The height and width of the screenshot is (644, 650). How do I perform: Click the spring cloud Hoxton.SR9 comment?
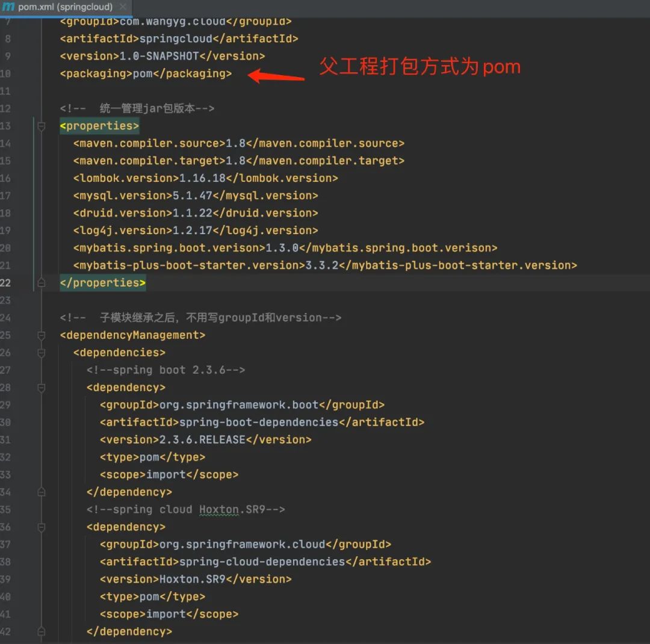pos(186,510)
